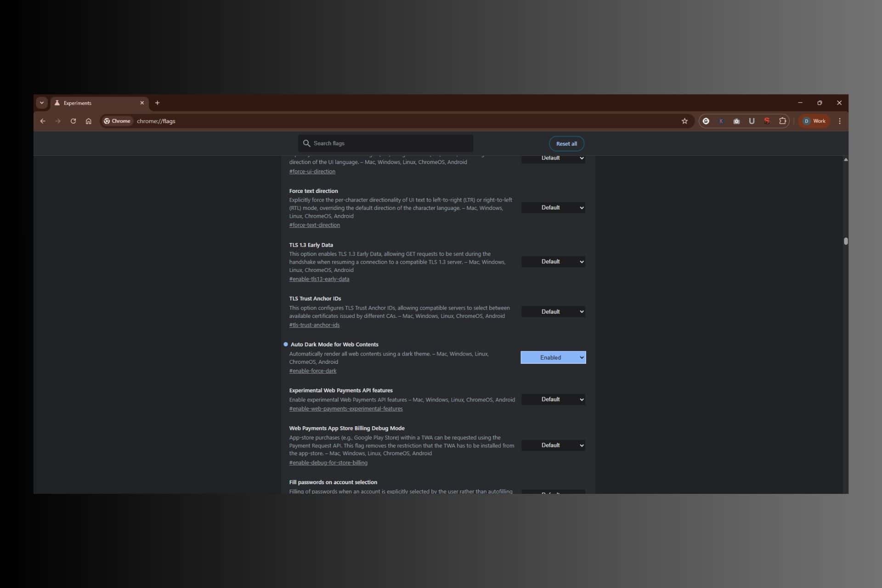Screen dimensions: 882x588
Task: Click the K extension toolbar icon
Action: pos(721,121)
